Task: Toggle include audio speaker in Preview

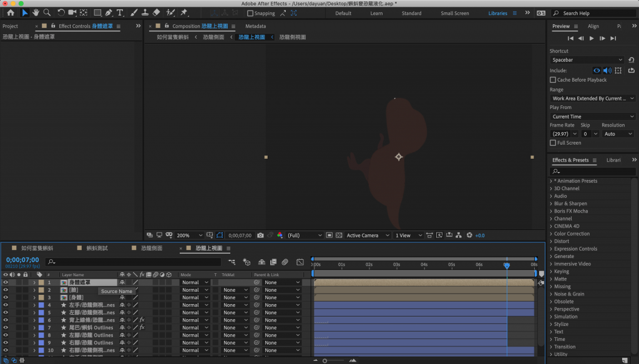Action: (x=607, y=70)
